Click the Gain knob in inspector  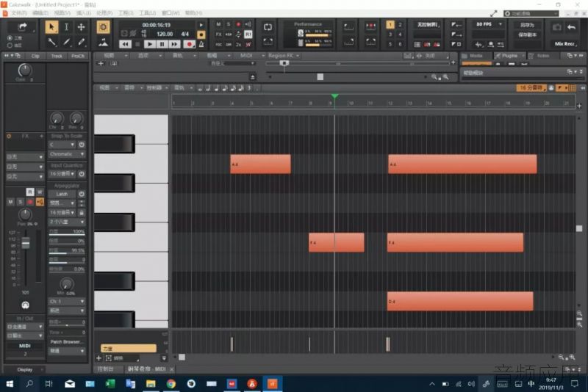coord(25,70)
